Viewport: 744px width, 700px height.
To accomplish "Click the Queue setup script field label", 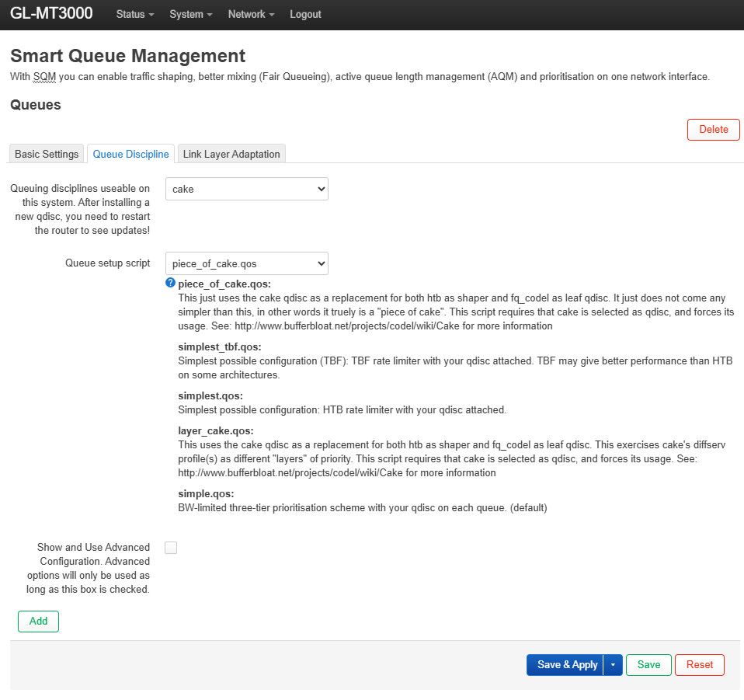I will pyautogui.click(x=107, y=263).
